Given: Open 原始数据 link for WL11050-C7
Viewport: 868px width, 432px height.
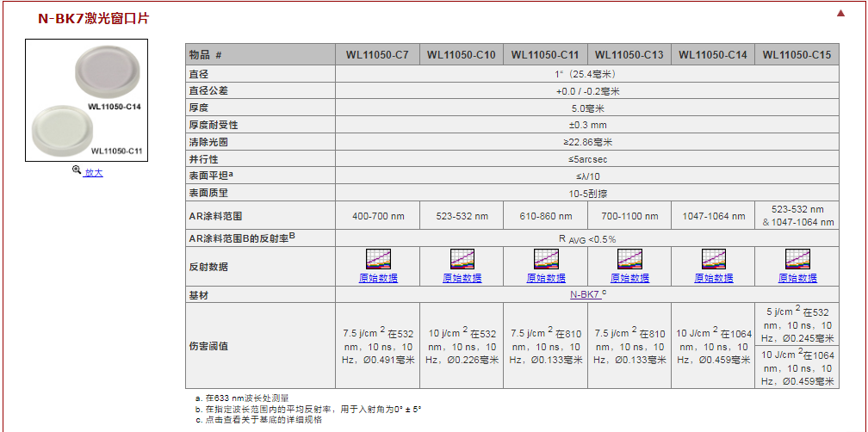Looking at the screenshot, I should coord(378,278).
